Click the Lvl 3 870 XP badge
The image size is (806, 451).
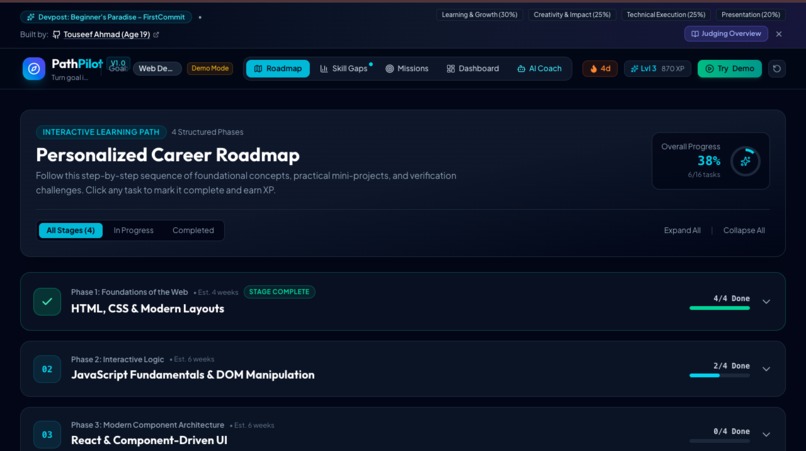[x=657, y=68]
